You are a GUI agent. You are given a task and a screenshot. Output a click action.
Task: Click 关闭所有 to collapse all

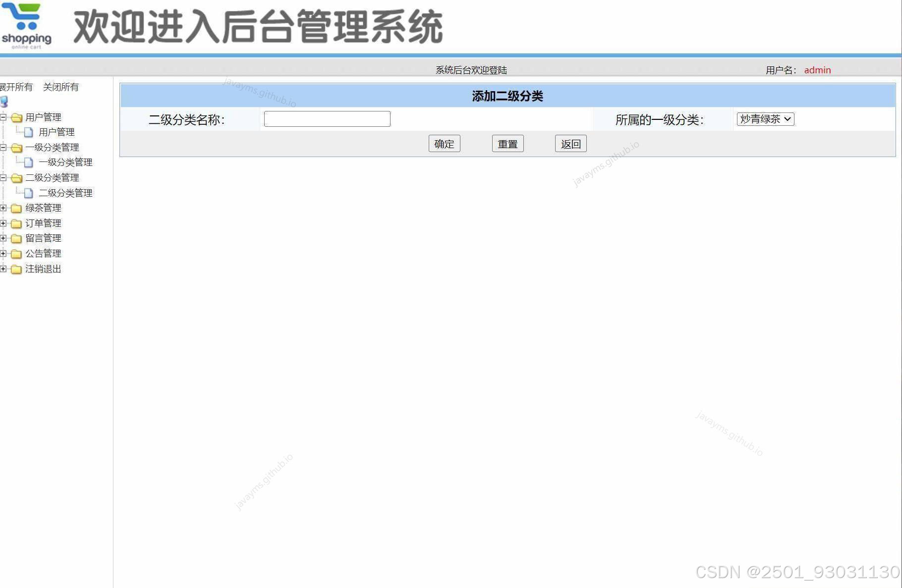click(x=61, y=87)
